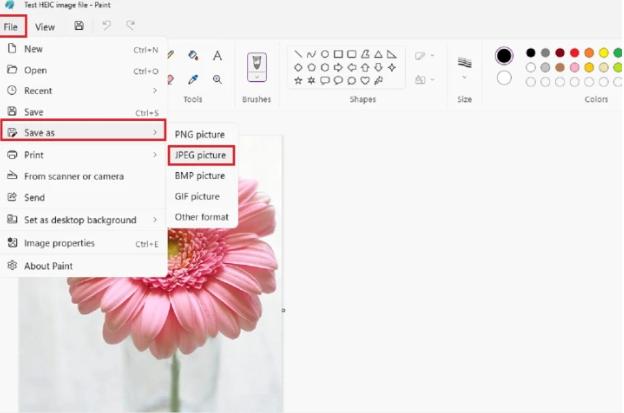Choose the Lightning bolt shape
This screenshot has width=624, height=413.
click(378, 81)
